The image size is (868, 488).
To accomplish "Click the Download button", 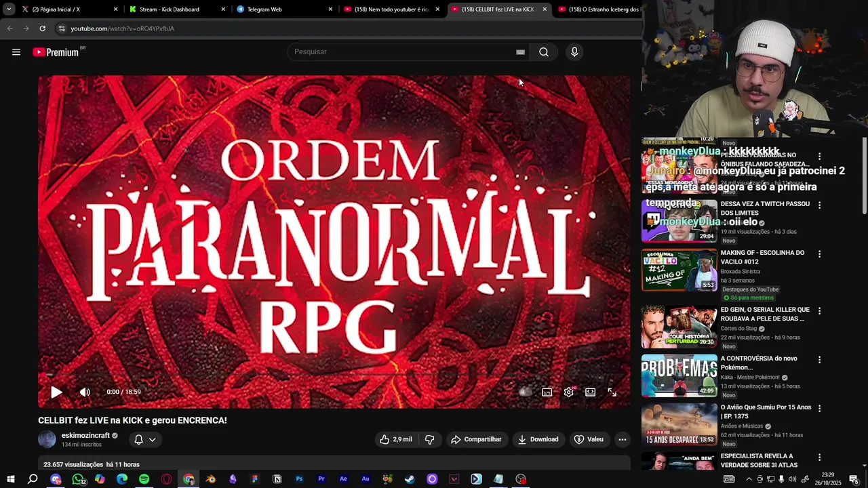I will pyautogui.click(x=538, y=439).
